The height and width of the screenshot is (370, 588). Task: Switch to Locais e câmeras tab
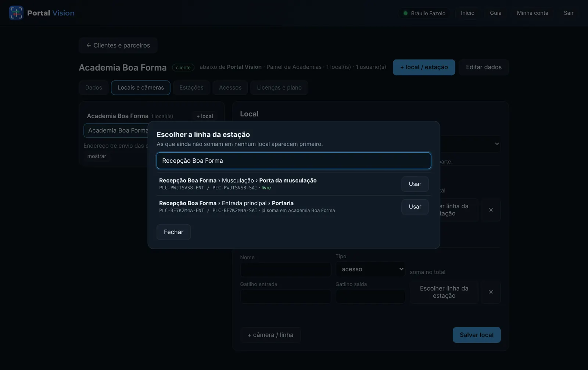(x=141, y=88)
